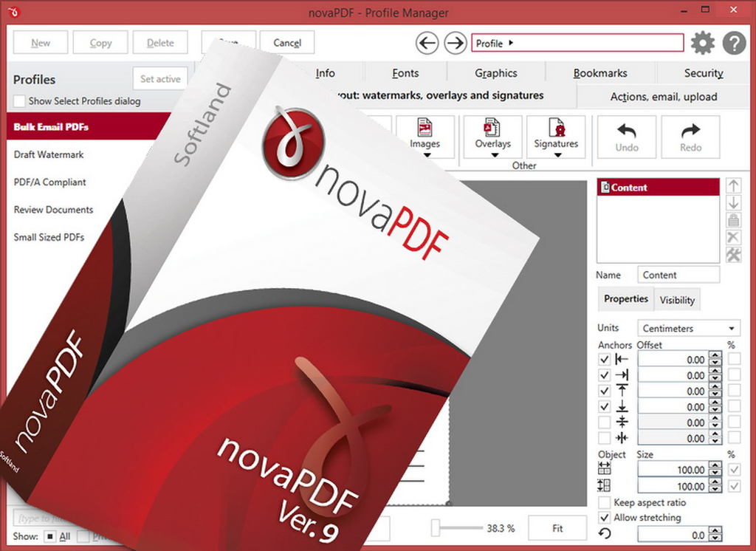Screen dimensions: 756x551
Task: Click the rotation icon beside the angle field
Action: [605, 533]
